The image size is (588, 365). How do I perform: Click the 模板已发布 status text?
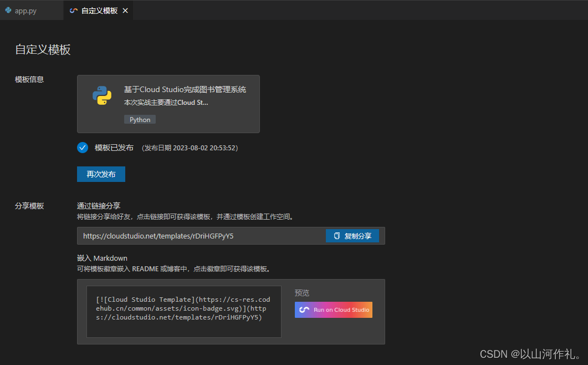[114, 148]
